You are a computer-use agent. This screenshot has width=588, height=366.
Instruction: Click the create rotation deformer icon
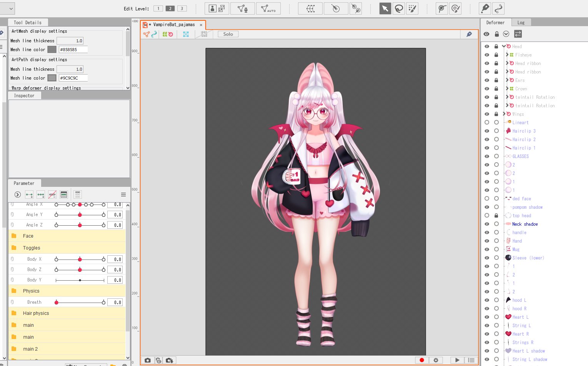click(336, 8)
